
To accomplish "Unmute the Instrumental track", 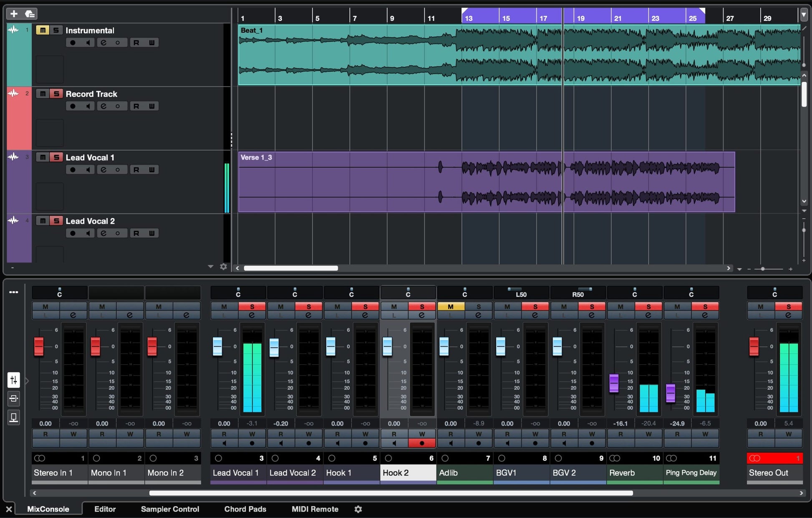I will point(42,30).
